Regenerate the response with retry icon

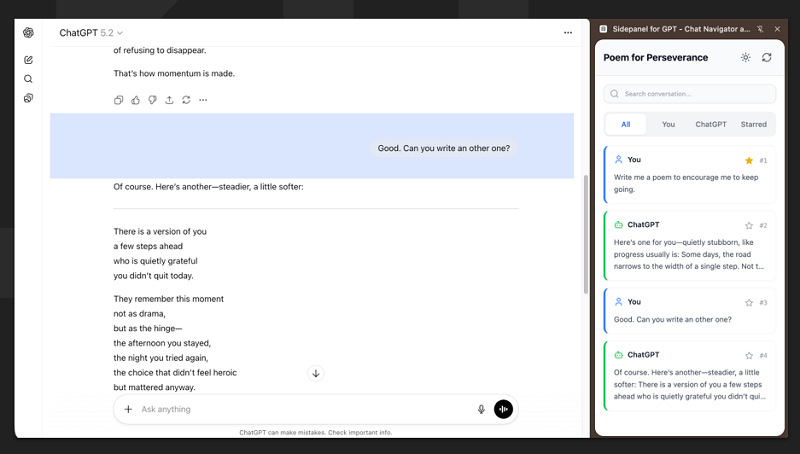coord(186,100)
